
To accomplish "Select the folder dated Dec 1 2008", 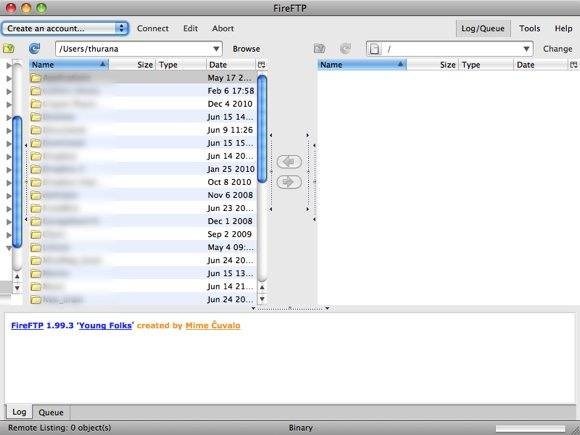I will click(x=142, y=221).
